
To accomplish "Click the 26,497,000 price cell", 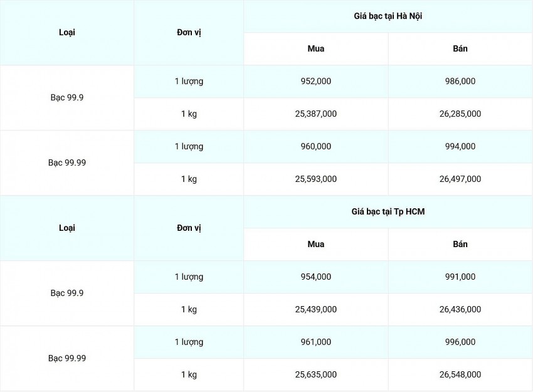I will (x=460, y=179).
